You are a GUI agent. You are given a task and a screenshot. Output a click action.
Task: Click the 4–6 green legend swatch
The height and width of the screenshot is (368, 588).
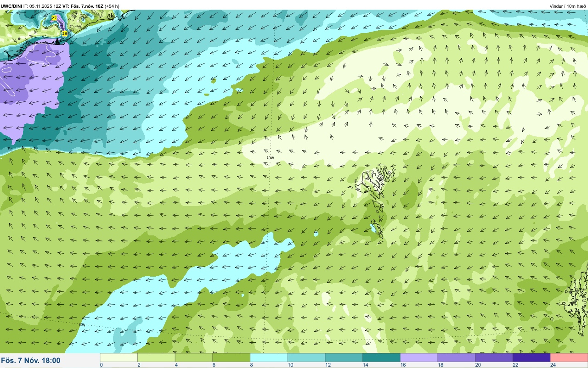[x=194, y=357]
